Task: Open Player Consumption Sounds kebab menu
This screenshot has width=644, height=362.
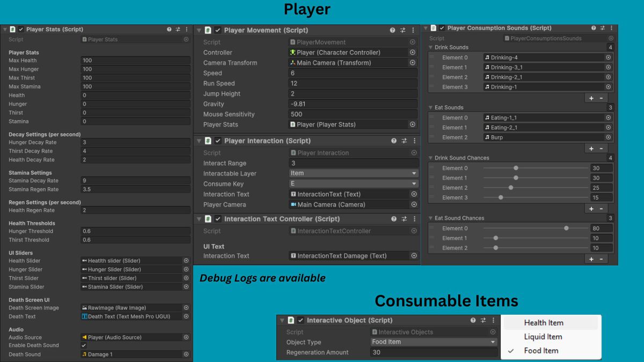Action: (611, 28)
